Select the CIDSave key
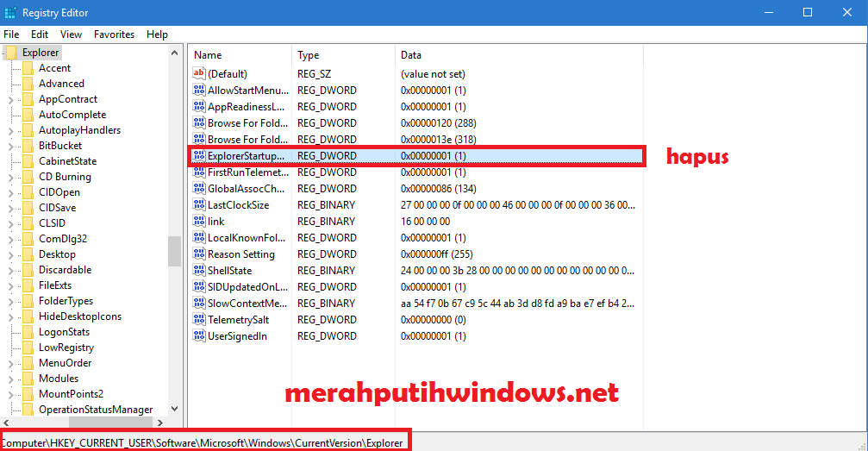This screenshot has width=868, height=451. tap(58, 208)
